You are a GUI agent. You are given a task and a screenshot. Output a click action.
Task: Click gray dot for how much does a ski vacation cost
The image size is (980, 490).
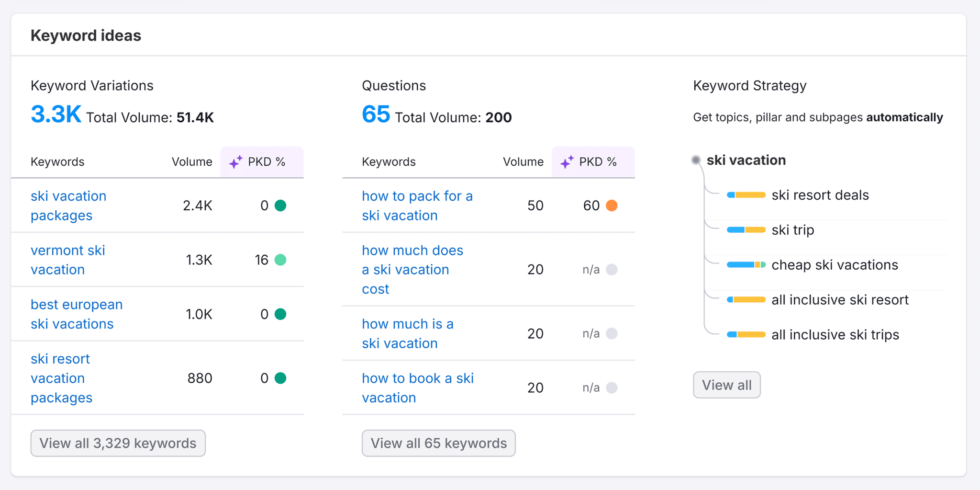click(x=612, y=269)
